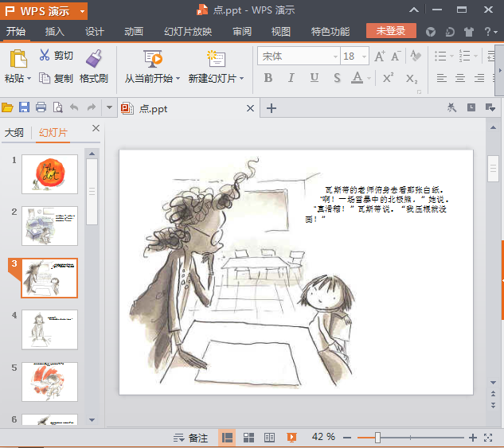The height and width of the screenshot is (448, 504).
Task: Open the WPS 演示 application menu dropdown
Action: 82,12
